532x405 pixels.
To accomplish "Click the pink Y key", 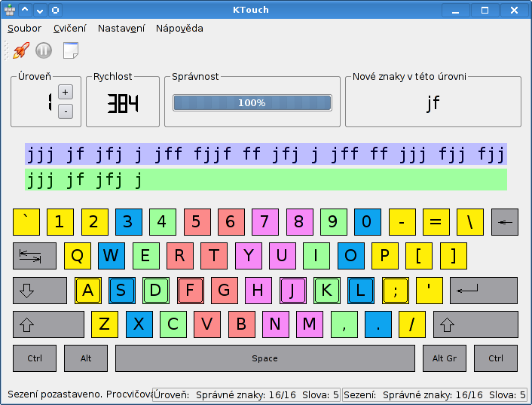I will (x=249, y=256).
